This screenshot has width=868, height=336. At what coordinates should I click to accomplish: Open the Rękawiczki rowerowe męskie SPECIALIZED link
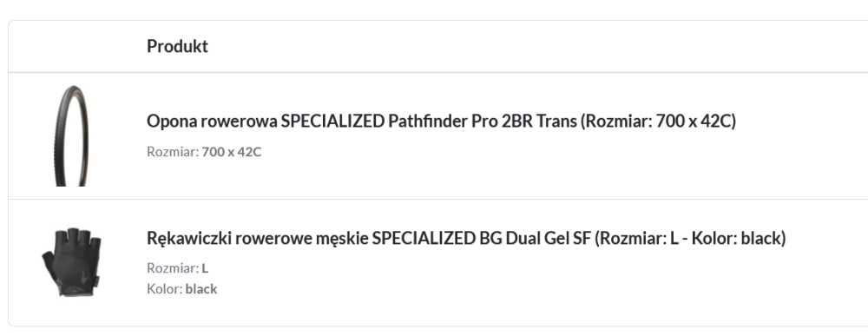[466, 238]
